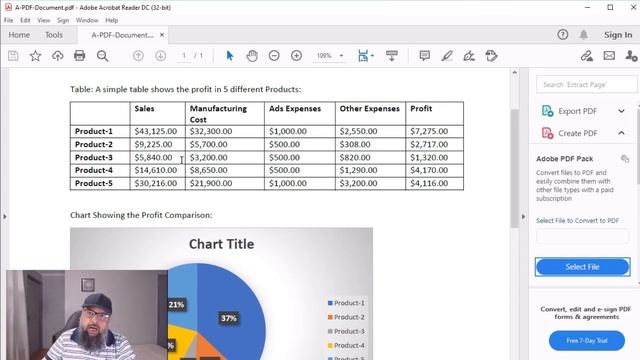Go to the previous page arrow icon

[x=138, y=56]
